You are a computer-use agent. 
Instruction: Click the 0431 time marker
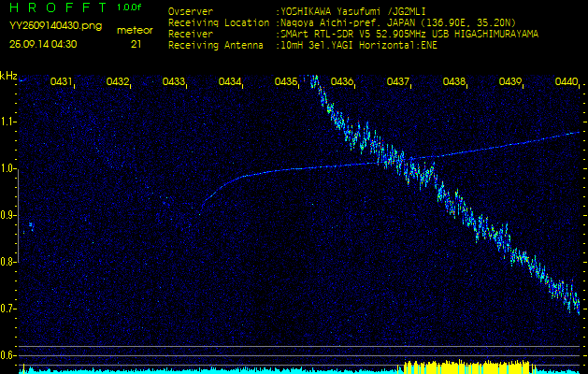(62, 82)
